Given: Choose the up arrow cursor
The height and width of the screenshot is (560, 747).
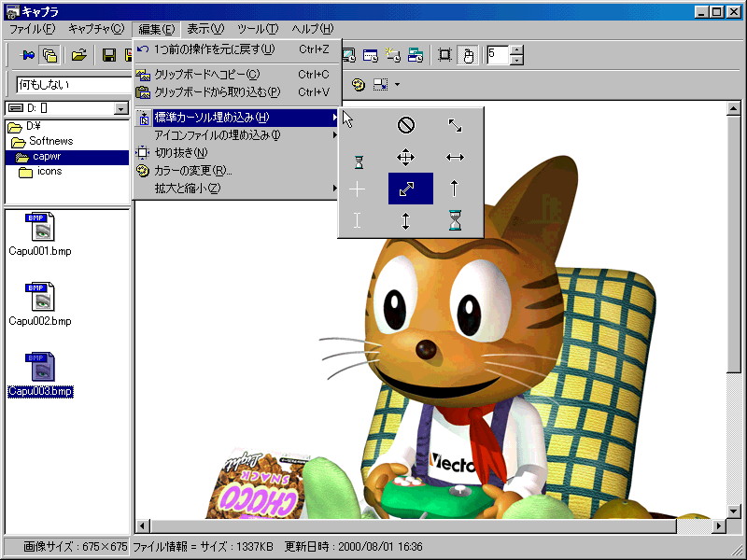Looking at the screenshot, I should coord(455,189).
